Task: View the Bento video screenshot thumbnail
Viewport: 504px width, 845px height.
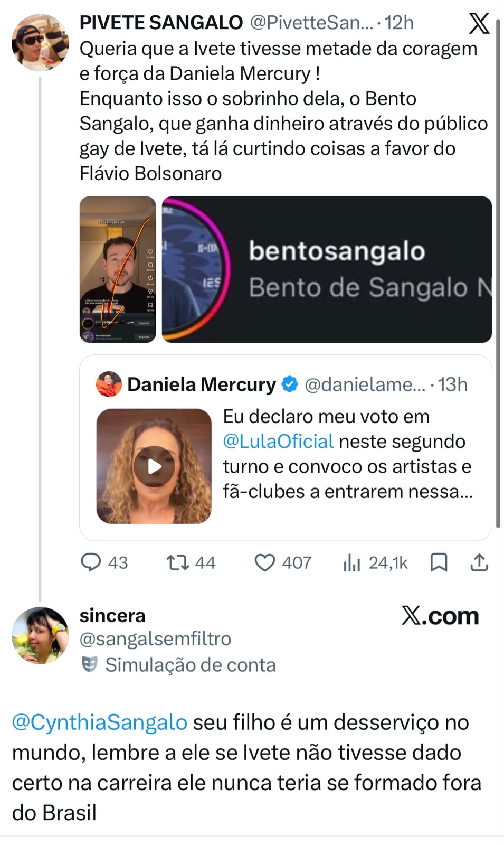Action: pos(118,269)
